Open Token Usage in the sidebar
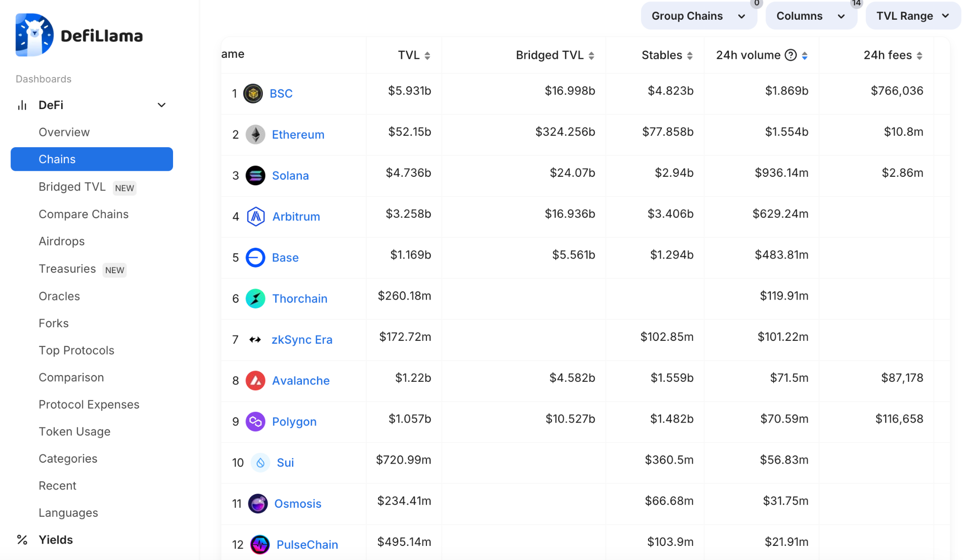The height and width of the screenshot is (560, 963). pyautogui.click(x=74, y=431)
